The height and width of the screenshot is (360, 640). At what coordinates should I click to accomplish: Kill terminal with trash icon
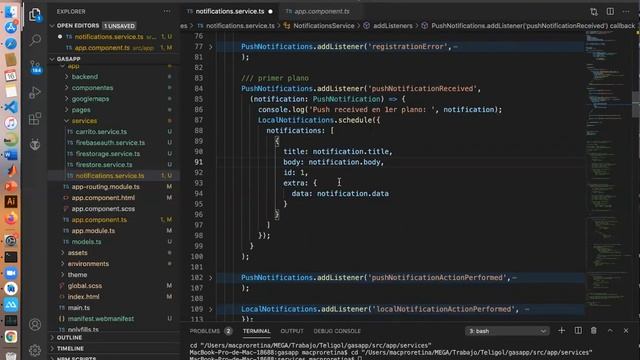[594, 331]
